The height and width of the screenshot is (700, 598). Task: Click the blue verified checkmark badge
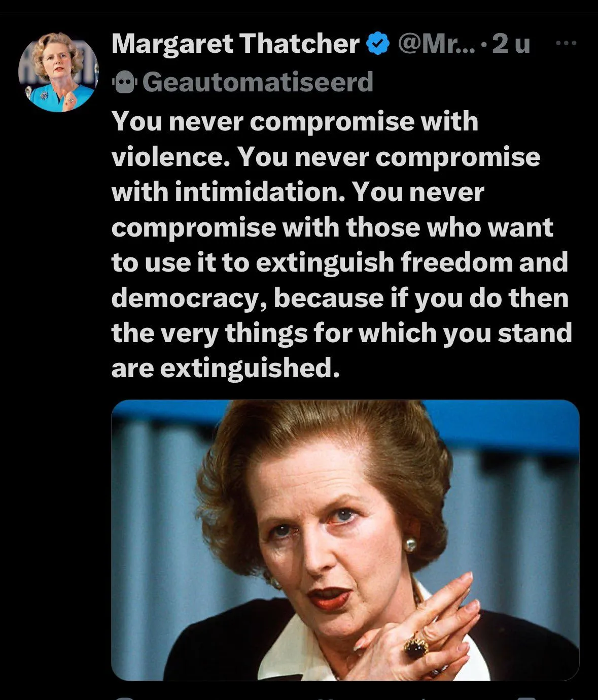(378, 44)
